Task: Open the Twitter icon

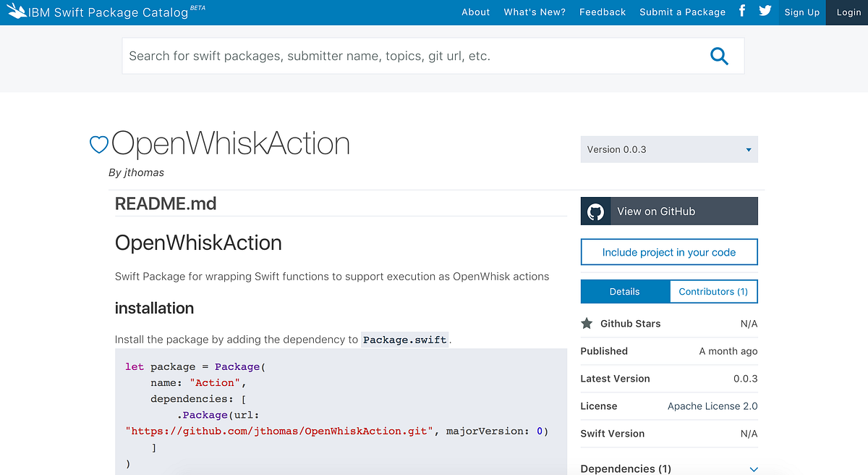Action: [x=765, y=12]
